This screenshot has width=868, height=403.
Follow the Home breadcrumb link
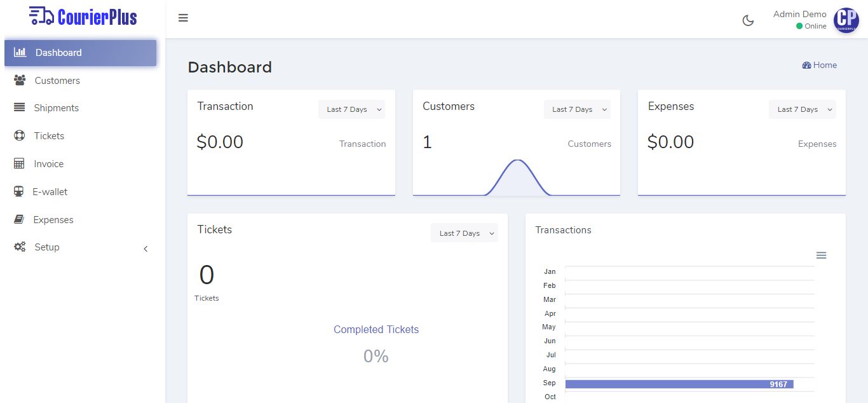[x=820, y=65]
